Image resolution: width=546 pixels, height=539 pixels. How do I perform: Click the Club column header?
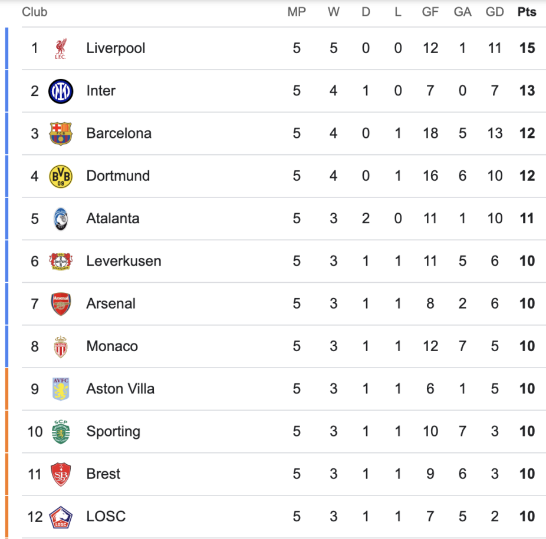tap(34, 12)
